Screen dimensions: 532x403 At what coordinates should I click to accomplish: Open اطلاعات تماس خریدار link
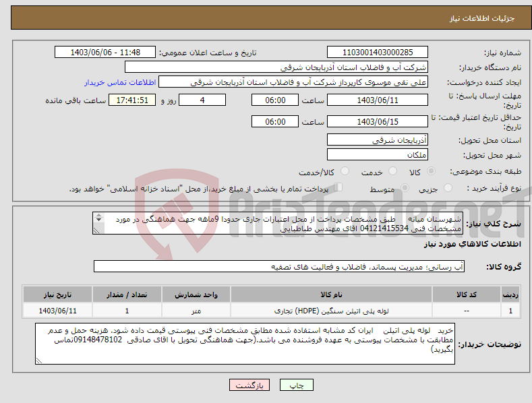120,82
